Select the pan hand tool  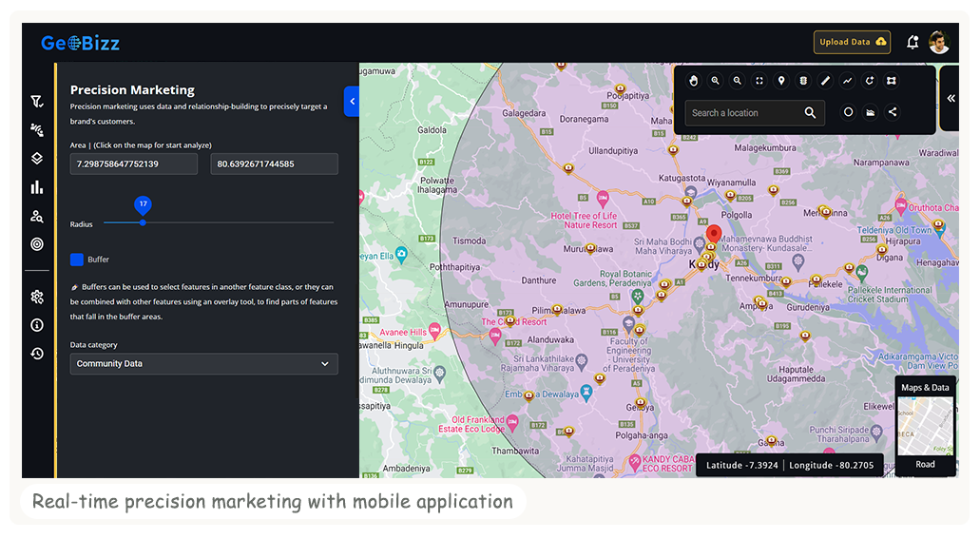[693, 81]
